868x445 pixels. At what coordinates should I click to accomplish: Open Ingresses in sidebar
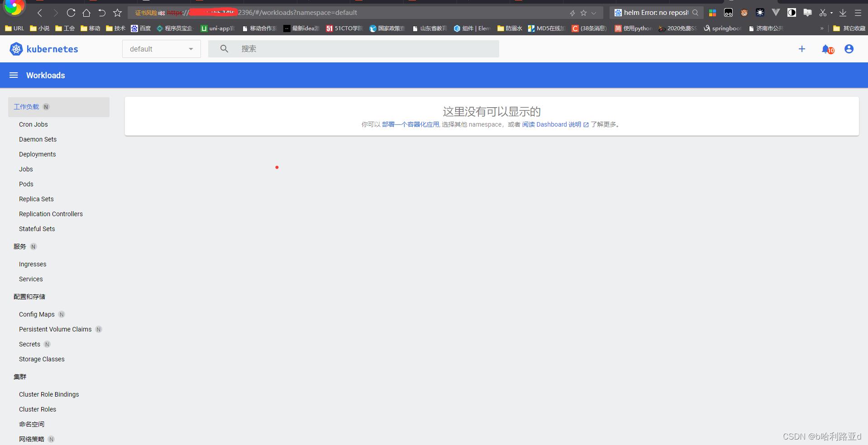tap(33, 264)
